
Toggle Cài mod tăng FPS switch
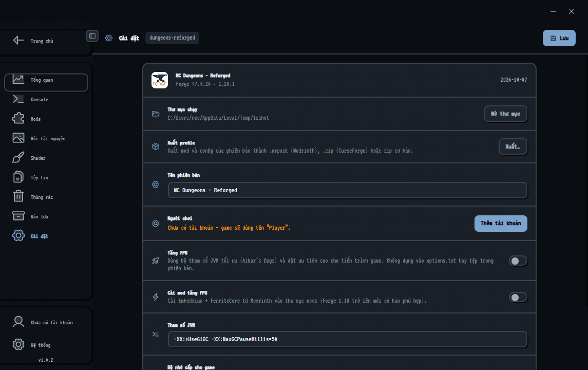[x=518, y=297]
